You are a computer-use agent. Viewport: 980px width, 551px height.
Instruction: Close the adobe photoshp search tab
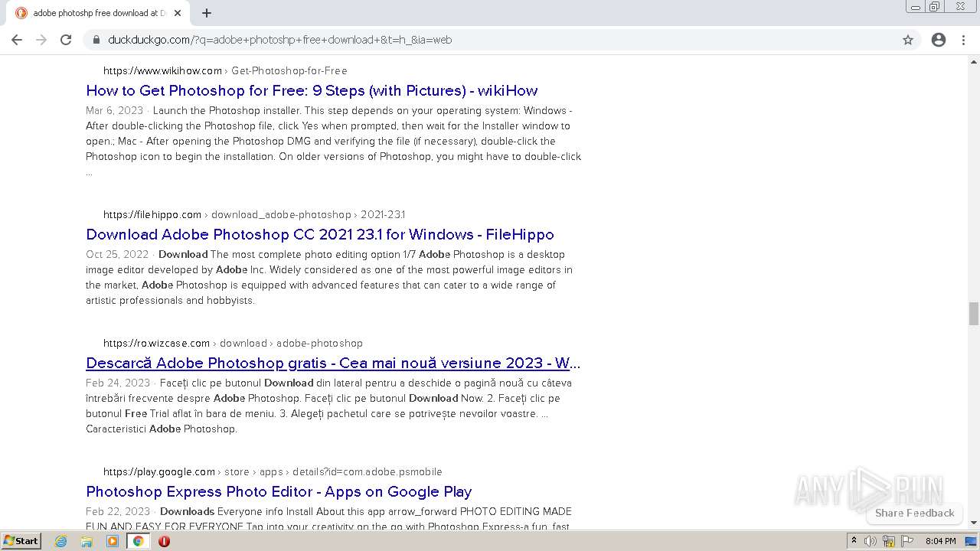[x=178, y=13]
